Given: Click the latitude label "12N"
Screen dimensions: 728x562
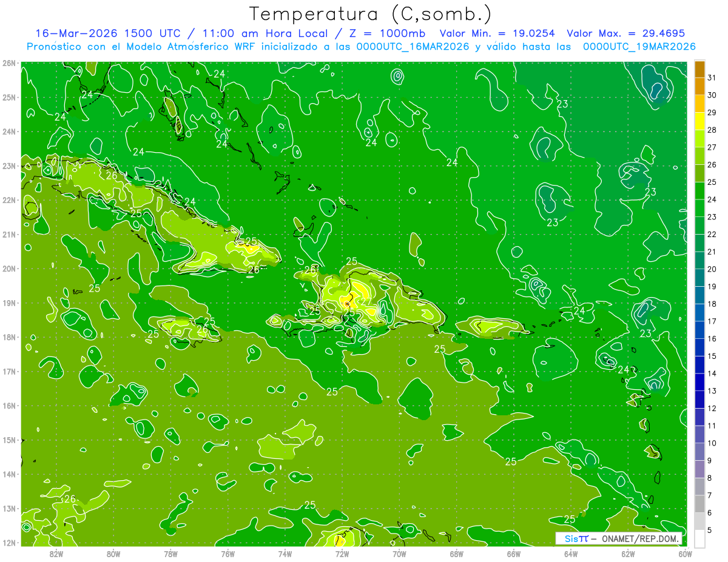Looking at the screenshot, I should [x=9, y=543].
